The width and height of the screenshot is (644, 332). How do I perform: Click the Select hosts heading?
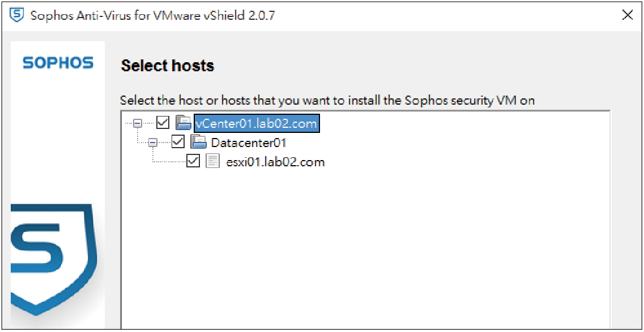click(168, 66)
